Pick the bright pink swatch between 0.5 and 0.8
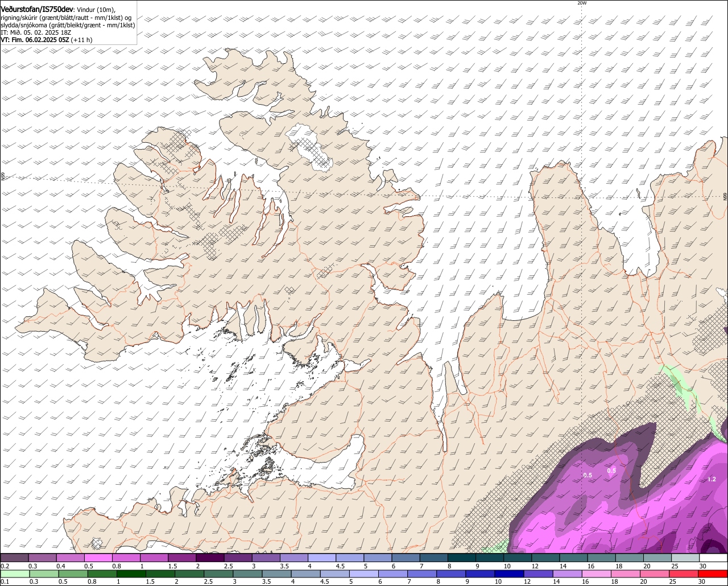This screenshot has height=586, width=728. (98, 558)
